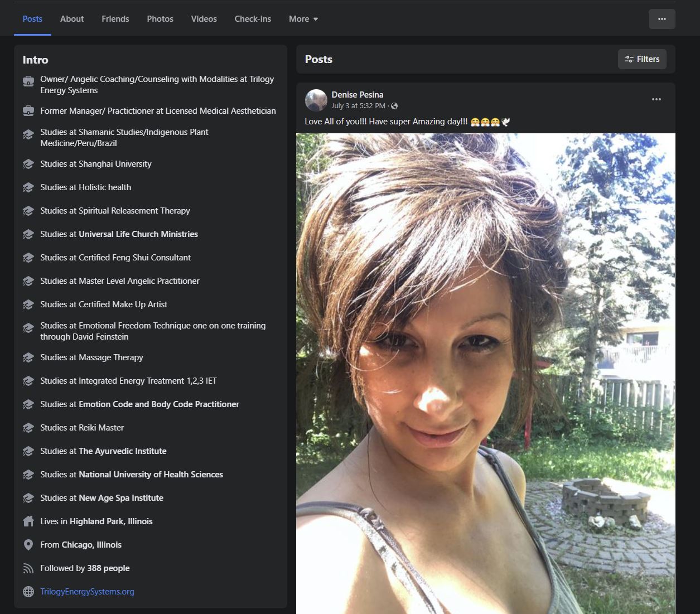The height and width of the screenshot is (614, 700).
Task: Click the Studies at Shanghai University text
Action: tap(96, 164)
